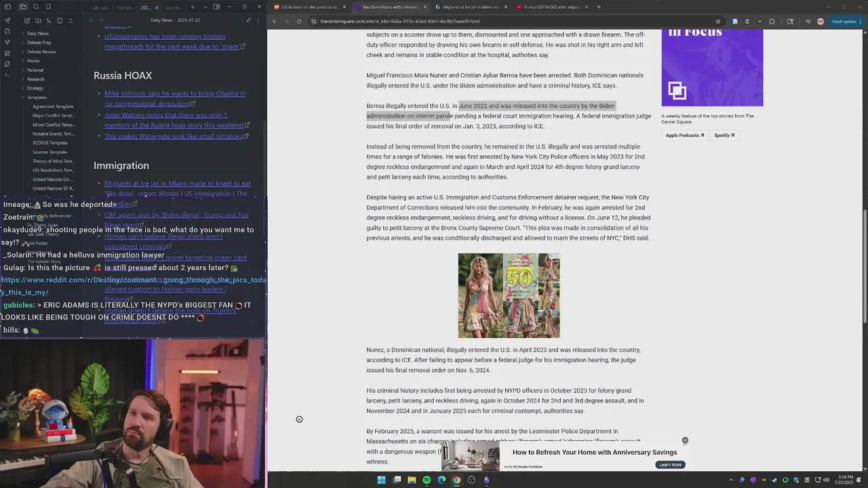Screen dimensions: 868x488
Task: Toggle the Obsidian left sidebar icon
Action: 7,7
